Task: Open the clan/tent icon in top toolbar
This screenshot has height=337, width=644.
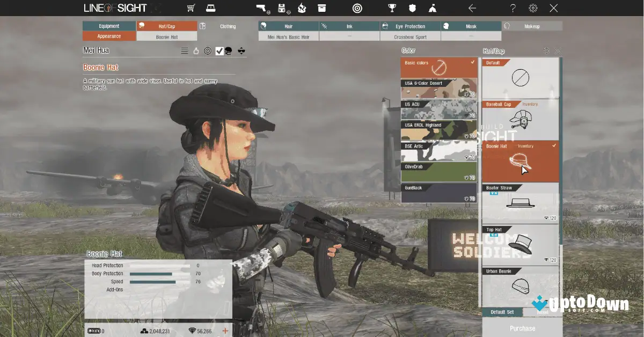Action: [433, 8]
